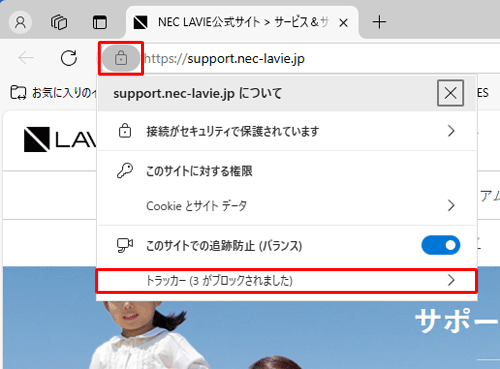This screenshot has height=369, width=500.
Task: Open a new tab with plus button
Action: [379, 22]
